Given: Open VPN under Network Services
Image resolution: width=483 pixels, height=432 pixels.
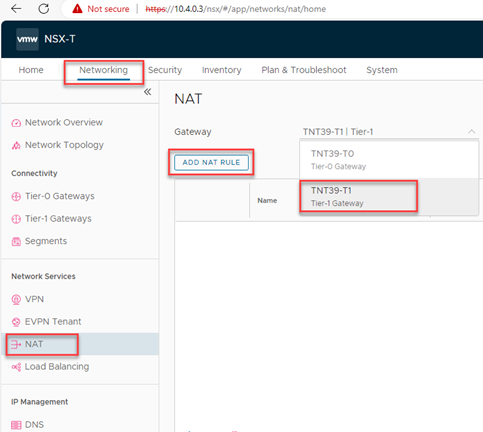Looking at the screenshot, I should tap(34, 299).
